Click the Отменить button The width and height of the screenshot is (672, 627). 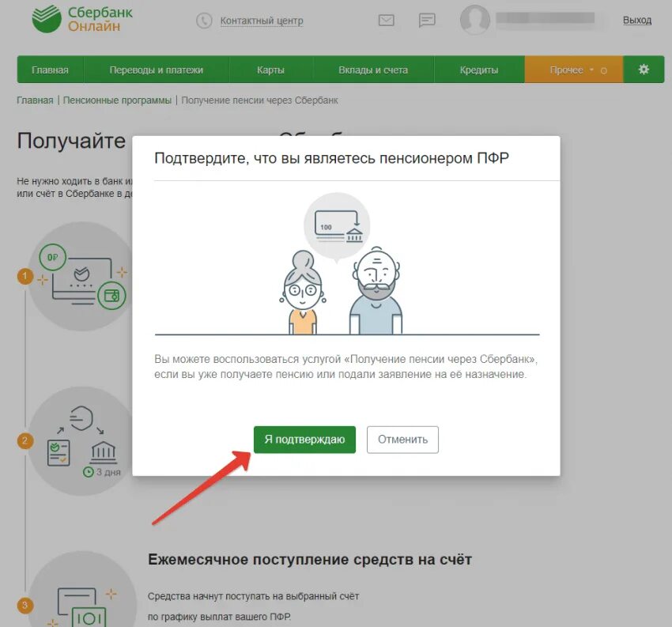coord(402,440)
